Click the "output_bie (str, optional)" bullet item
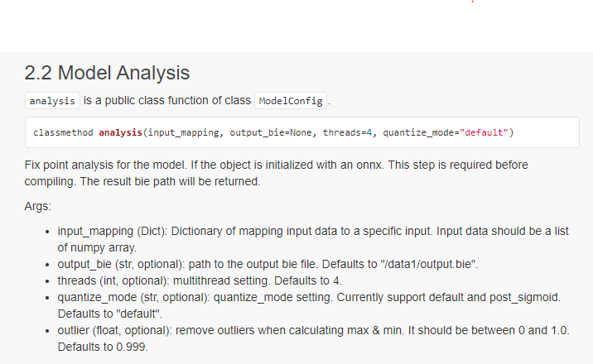The height and width of the screenshot is (364, 593). (268, 264)
